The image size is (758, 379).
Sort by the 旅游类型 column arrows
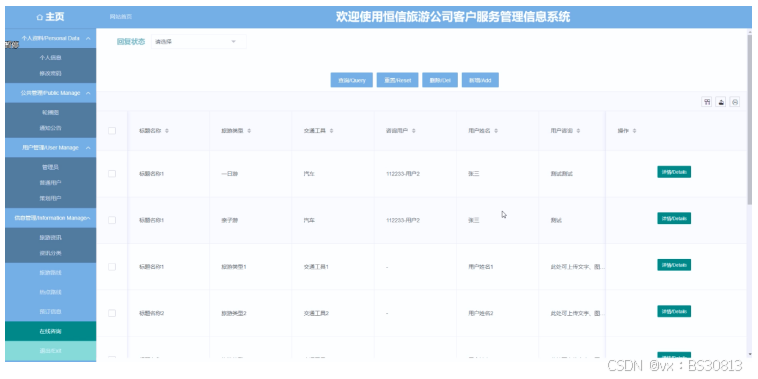coord(249,131)
